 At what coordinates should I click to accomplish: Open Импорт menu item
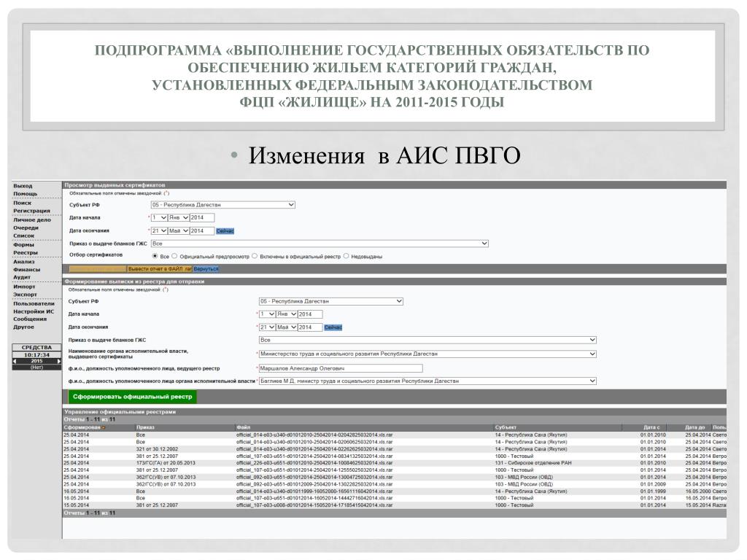tap(24, 287)
